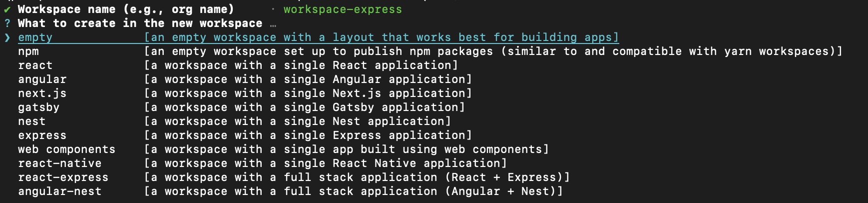
Task: Click the question mark prompt icon
Action: pos(7,23)
